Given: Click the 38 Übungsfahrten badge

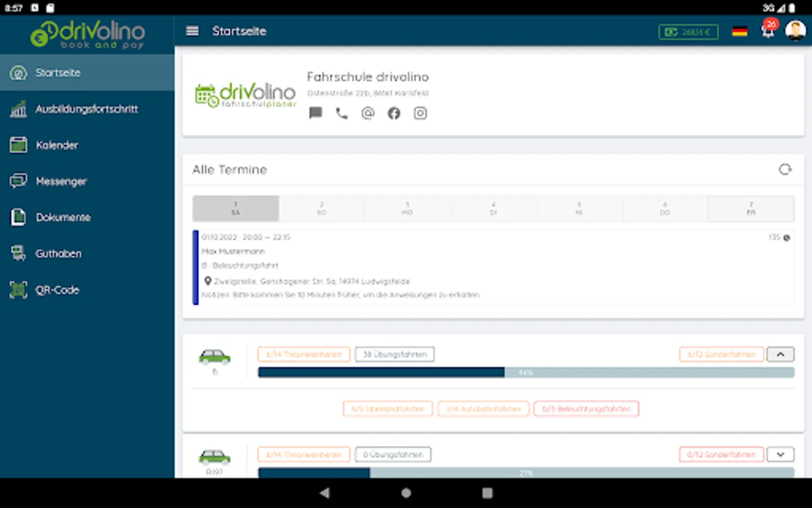Looking at the screenshot, I should (395, 354).
